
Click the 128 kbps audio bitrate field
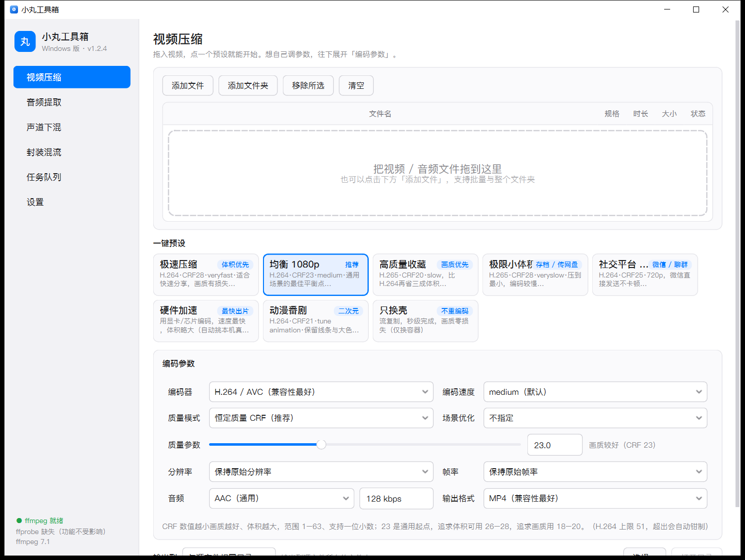(x=396, y=499)
